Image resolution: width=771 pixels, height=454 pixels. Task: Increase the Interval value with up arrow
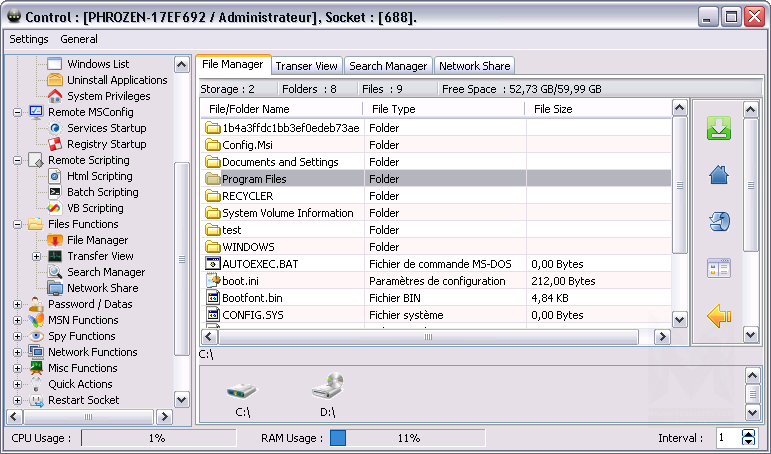click(x=749, y=433)
